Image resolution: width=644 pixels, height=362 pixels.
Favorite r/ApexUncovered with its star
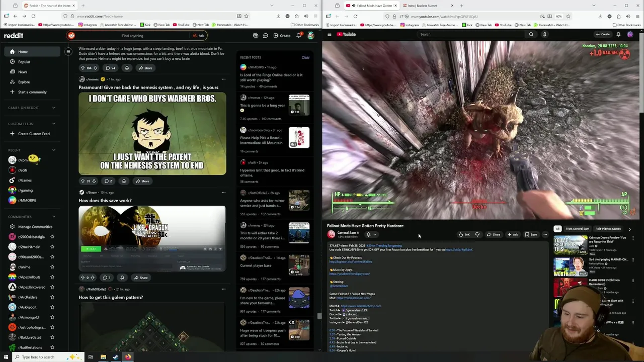pyautogui.click(x=52, y=287)
